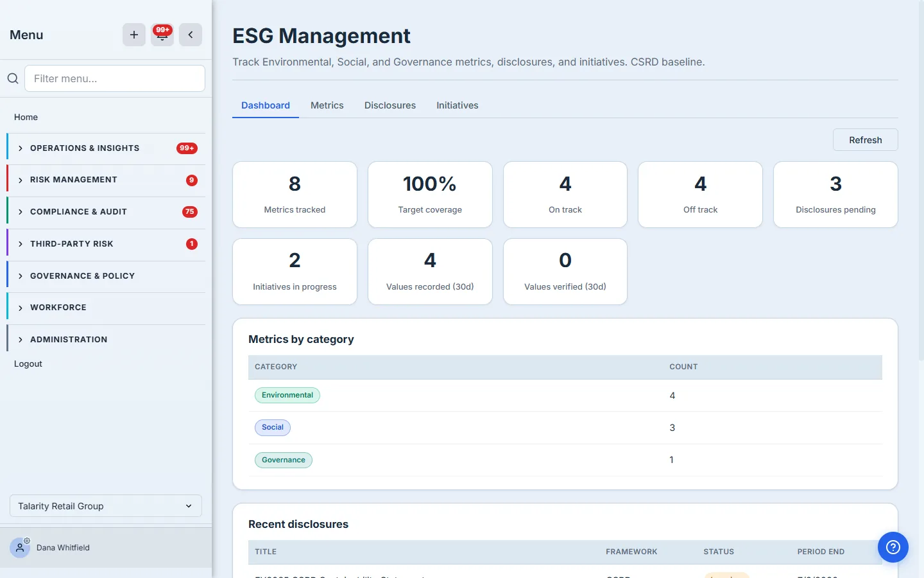This screenshot has width=924, height=578.
Task: Go to Home in the sidebar
Action: coord(26,117)
